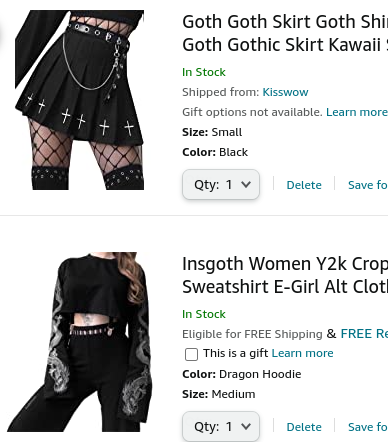Click Learn more beside Gift options not available
The height and width of the screenshot is (442, 388).
pos(357,112)
